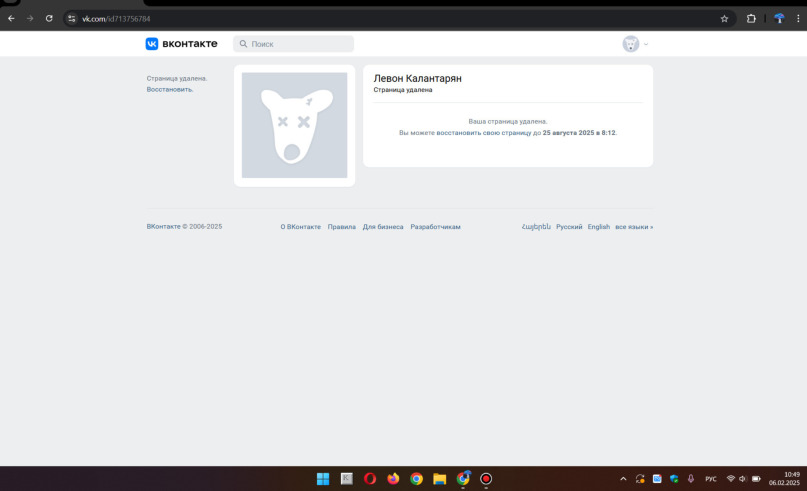Launch Firefox from taskbar

coord(393,479)
